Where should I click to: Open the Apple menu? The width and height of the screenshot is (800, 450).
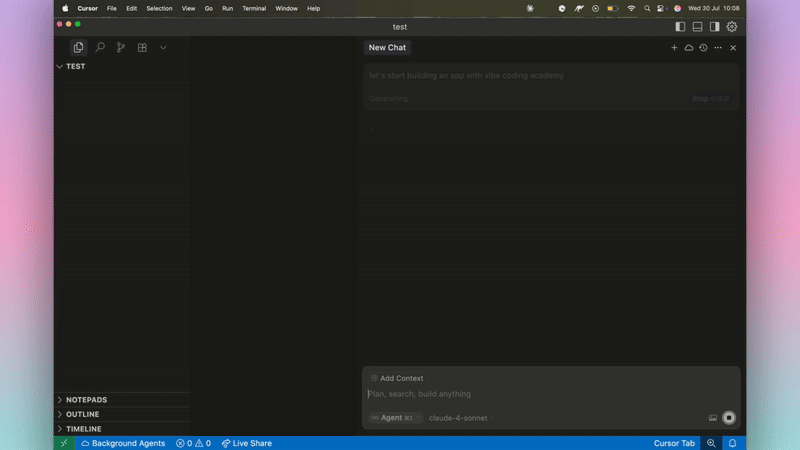[65, 8]
